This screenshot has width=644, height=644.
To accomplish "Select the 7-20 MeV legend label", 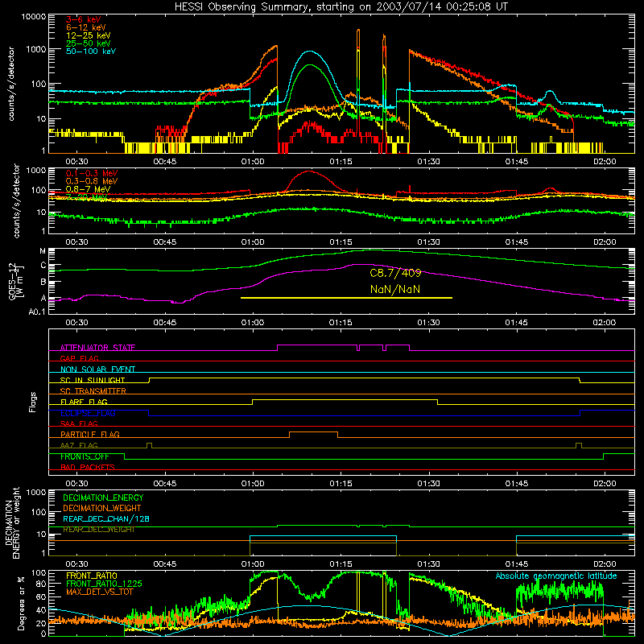I will click(x=87, y=197).
